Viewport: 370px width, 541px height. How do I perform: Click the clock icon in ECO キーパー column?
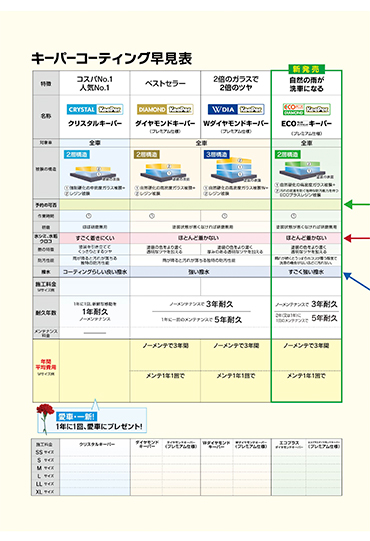(293, 216)
